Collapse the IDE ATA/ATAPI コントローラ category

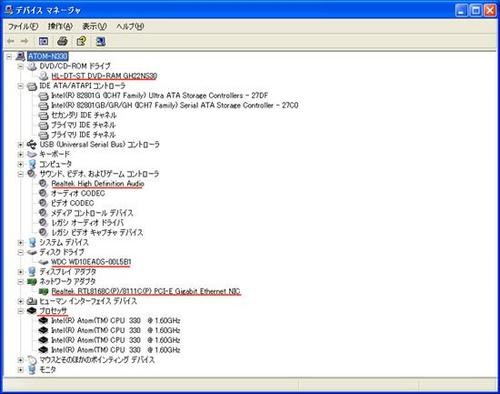click(x=21, y=86)
